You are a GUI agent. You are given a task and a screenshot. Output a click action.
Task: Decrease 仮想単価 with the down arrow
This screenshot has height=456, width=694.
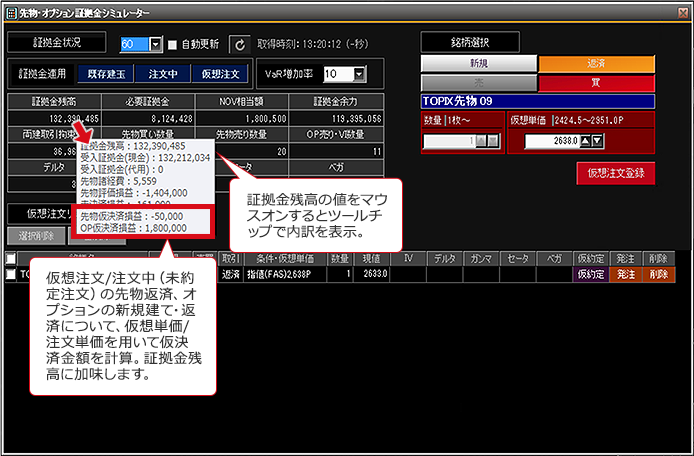[x=597, y=141]
